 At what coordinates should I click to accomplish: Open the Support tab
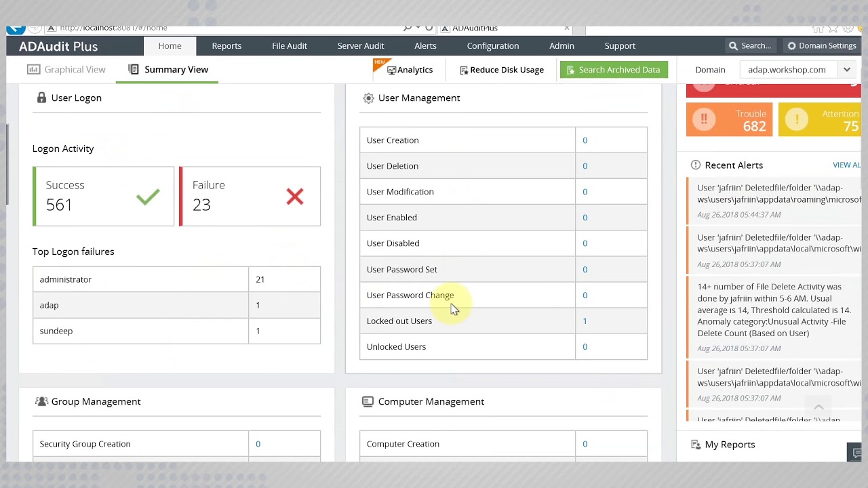coord(620,45)
